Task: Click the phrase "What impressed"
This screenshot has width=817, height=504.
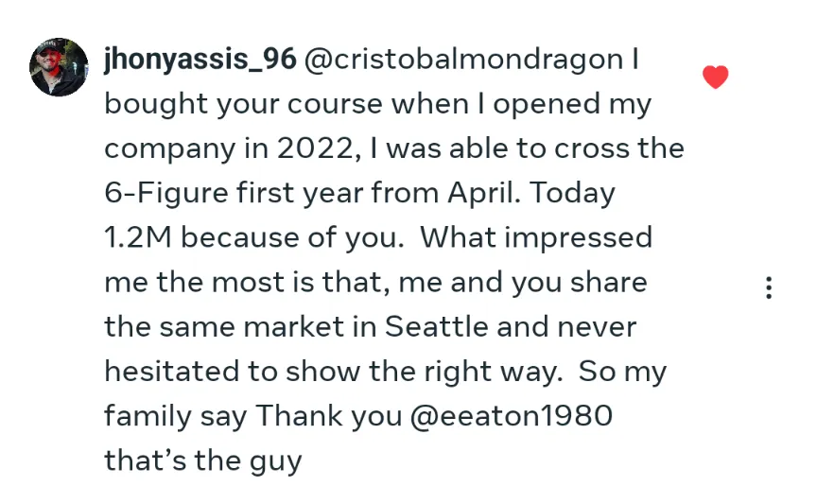Action: [536, 238]
